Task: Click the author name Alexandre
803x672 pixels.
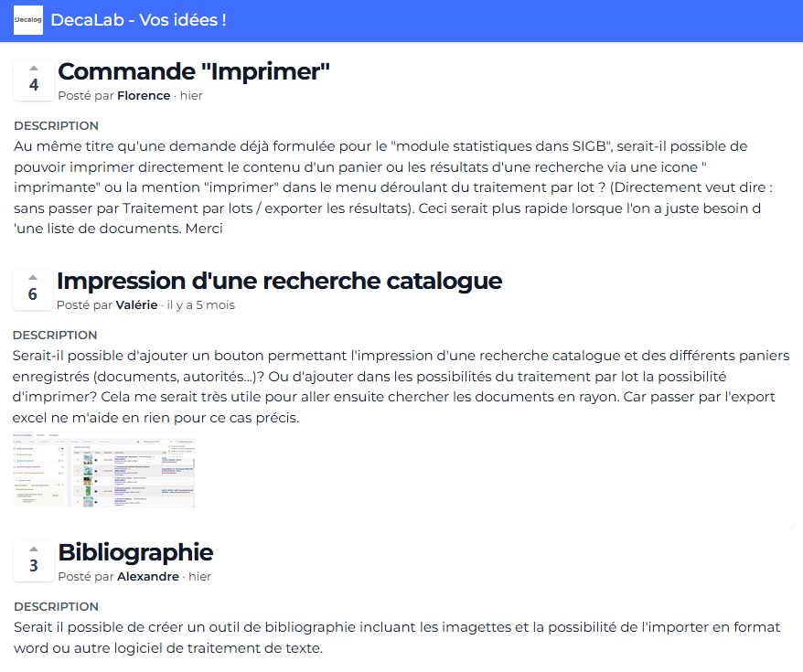Action: click(147, 576)
